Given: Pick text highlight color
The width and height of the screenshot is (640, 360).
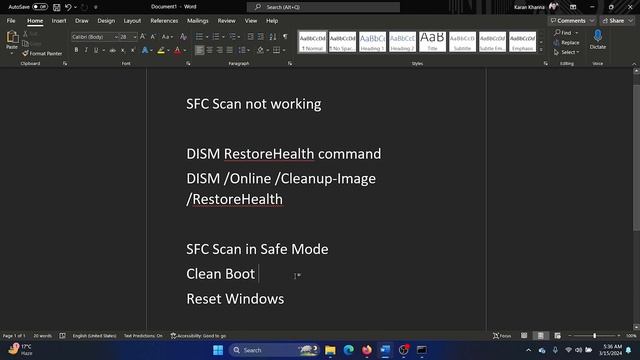Looking at the screenshot, I should tap(161, 50).
